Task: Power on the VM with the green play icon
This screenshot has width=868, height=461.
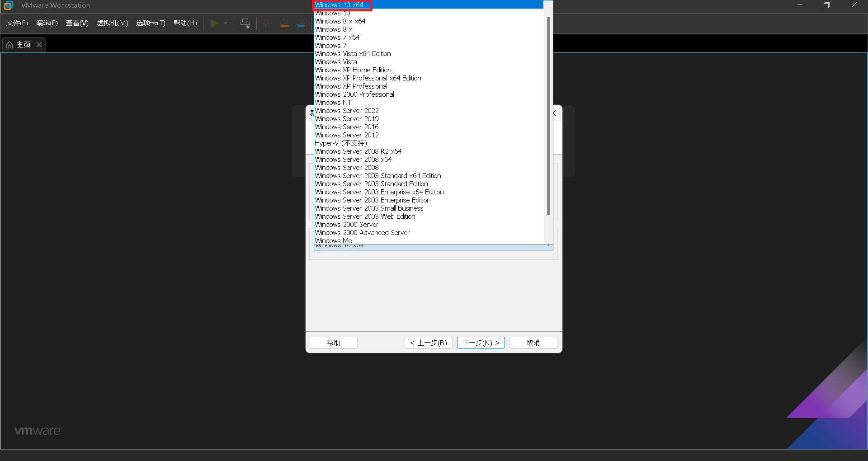Action: [214, 23]
